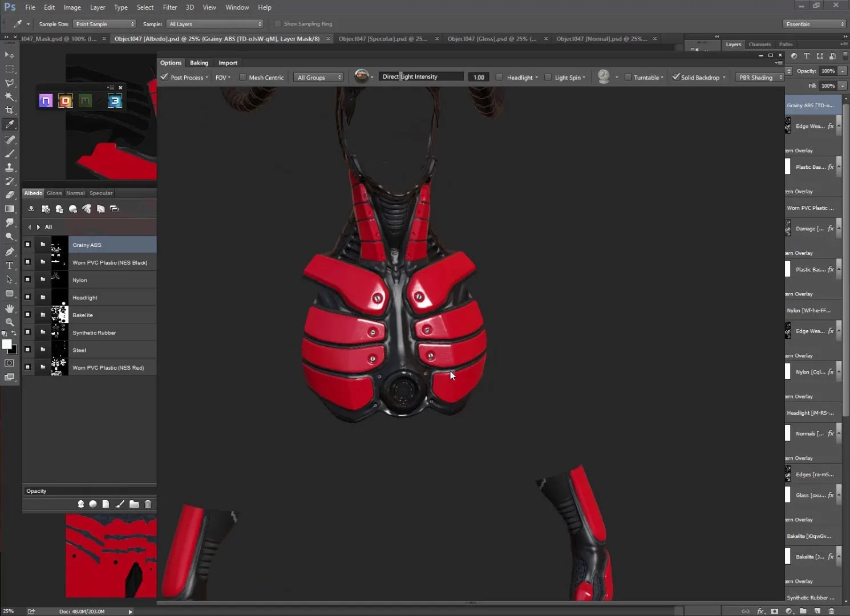Select the Dodge tool
Screen dimensions: 850x616
tap(10, 236)
